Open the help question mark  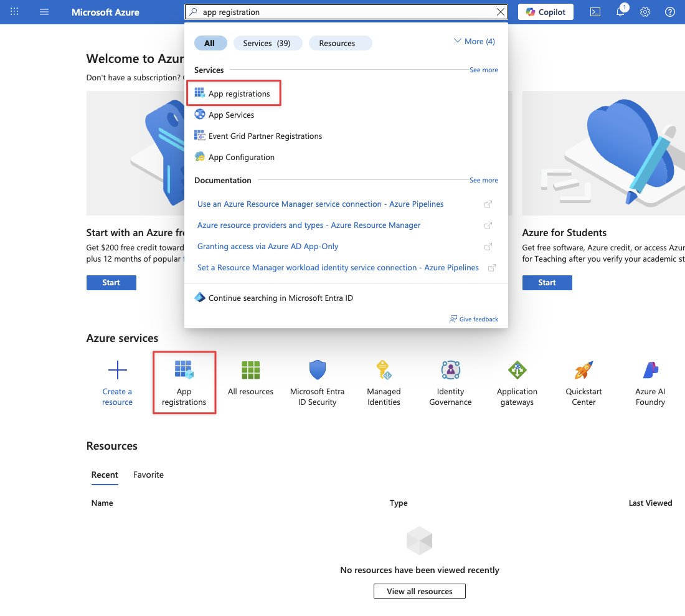tap(669, 12)
